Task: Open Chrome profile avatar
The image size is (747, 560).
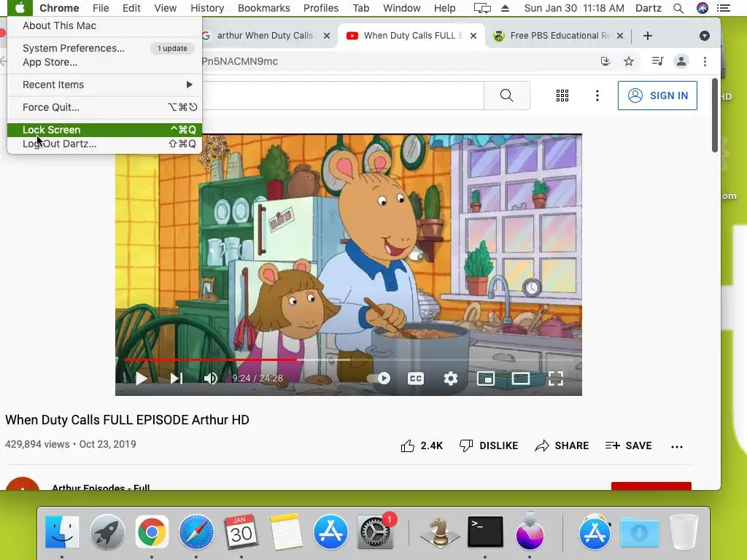Action: click(x=681, y=61)
